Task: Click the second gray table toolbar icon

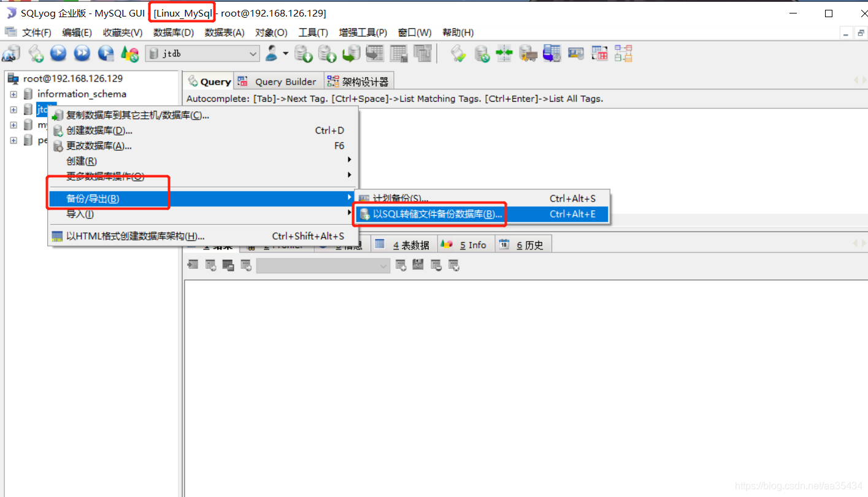Action: coord(399,54)
